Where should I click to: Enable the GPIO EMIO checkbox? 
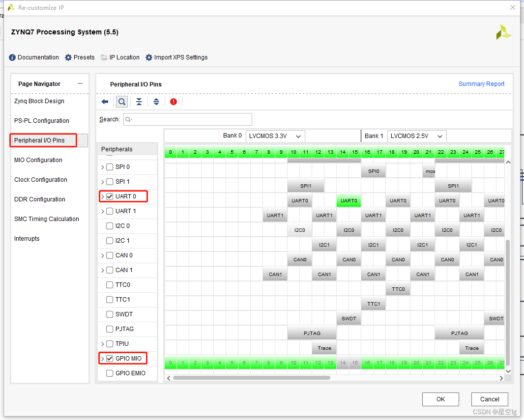tap(110, 373)
